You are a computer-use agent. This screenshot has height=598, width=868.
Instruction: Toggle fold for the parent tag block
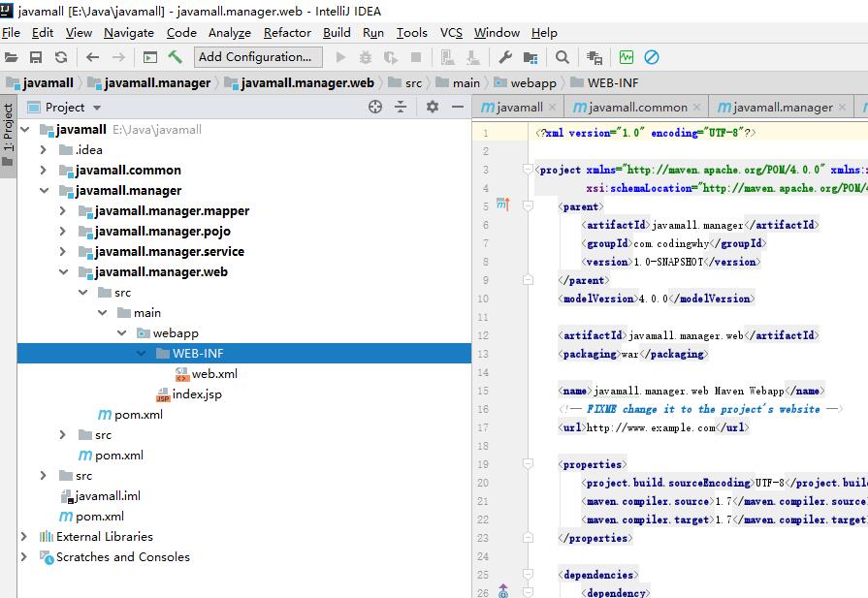528,206
